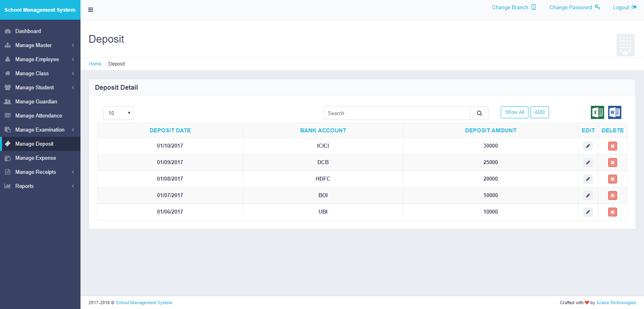Edit the BOI deposit entry
Screen dimensions: 644x309
click(588, 196)
